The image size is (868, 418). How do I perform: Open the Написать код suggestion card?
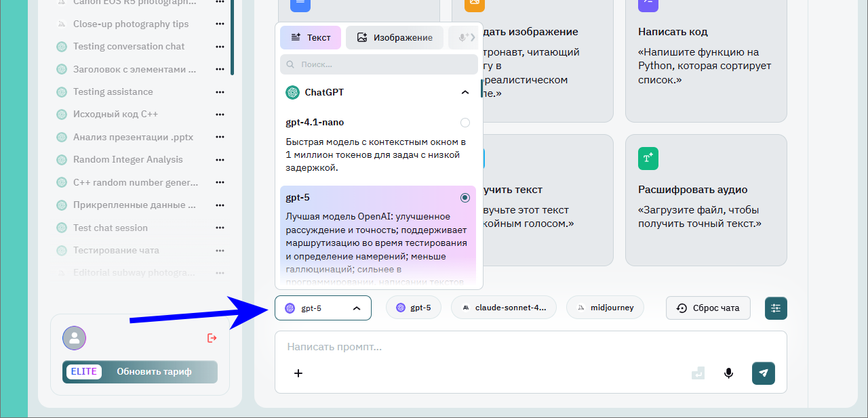point(706,61)
